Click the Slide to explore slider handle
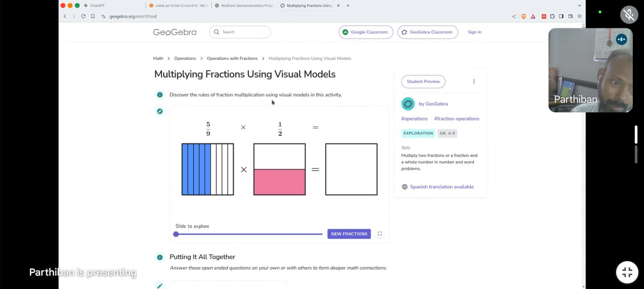This screenshot has width=644, height=289. 176,234
